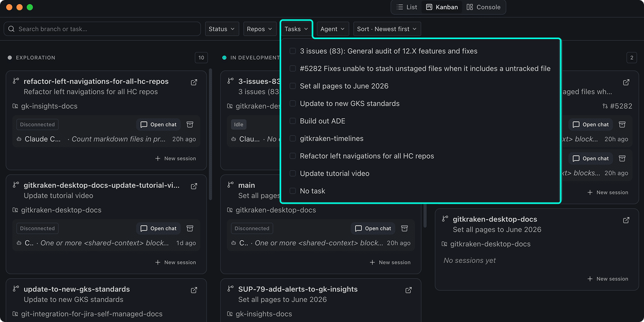
Task: Click pull request icon beside #5282
Action: click(x=605, y=106)
